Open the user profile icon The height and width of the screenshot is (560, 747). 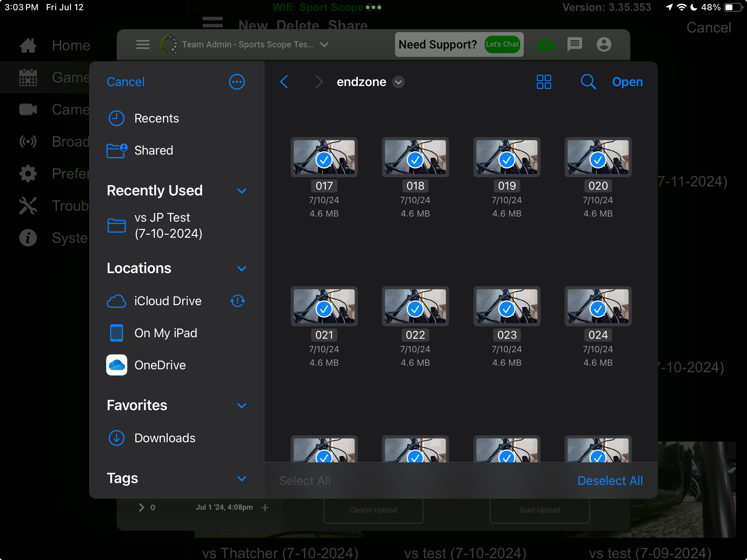coord(604,44)
